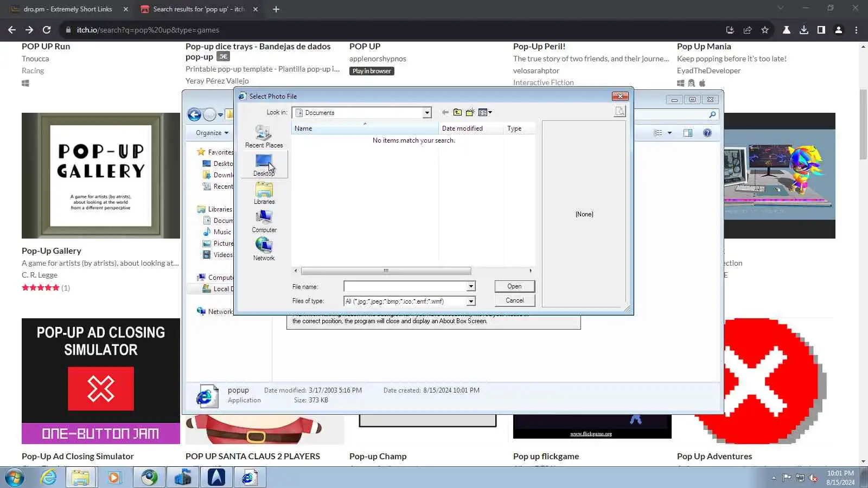Launch Internet Explorer from the taskbar
The image size is (868, 488).
coord(48,478)
